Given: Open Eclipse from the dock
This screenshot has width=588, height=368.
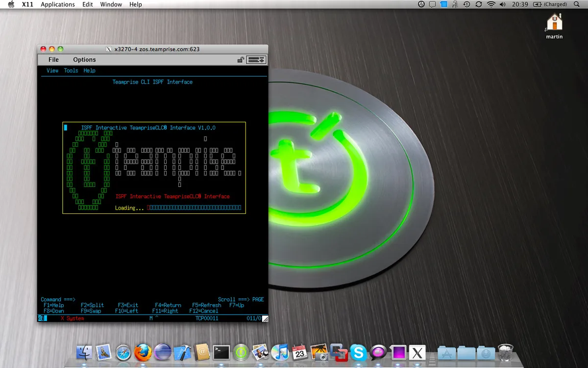Looking at the screenshot, I should coord(162,352).
